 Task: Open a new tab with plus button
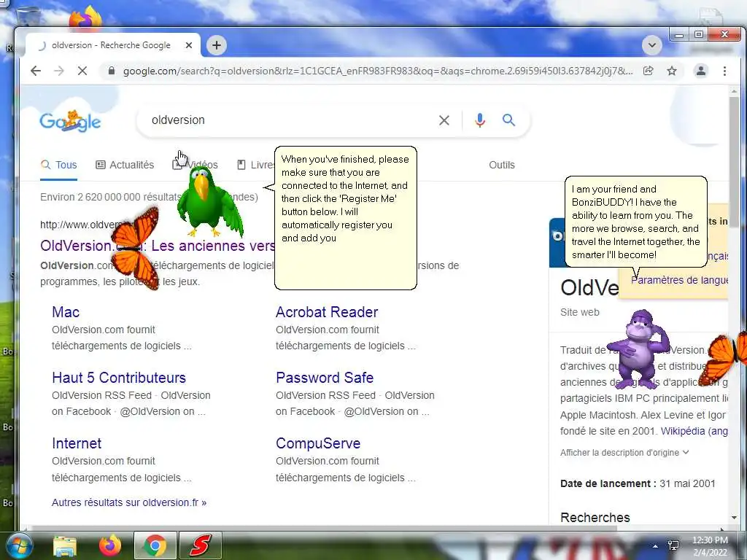217,45
